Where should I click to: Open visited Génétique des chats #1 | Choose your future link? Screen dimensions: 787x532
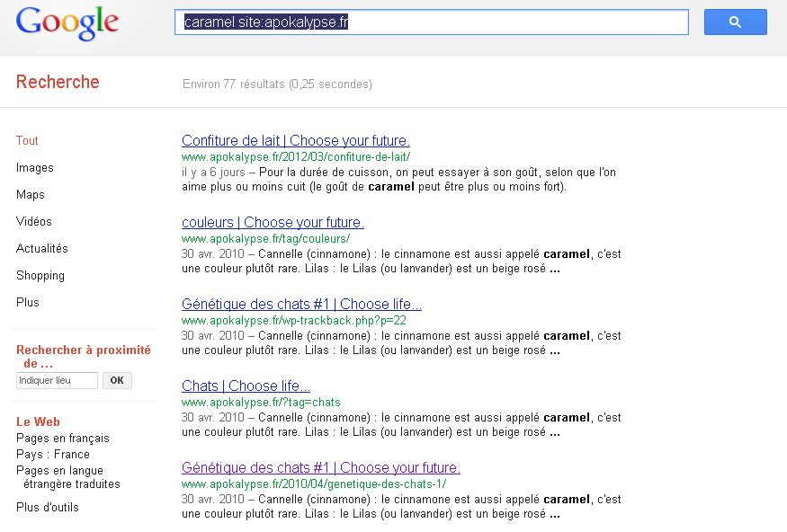[321, 467]
